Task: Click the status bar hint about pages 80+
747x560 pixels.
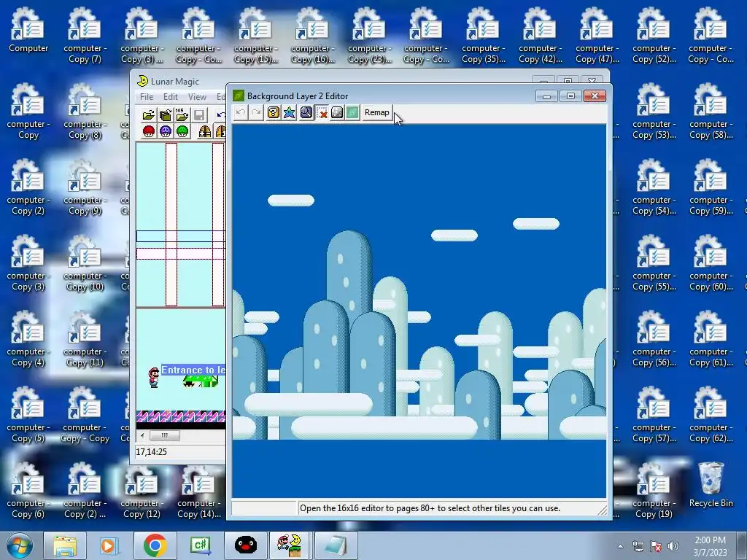Action: (430, 508)
